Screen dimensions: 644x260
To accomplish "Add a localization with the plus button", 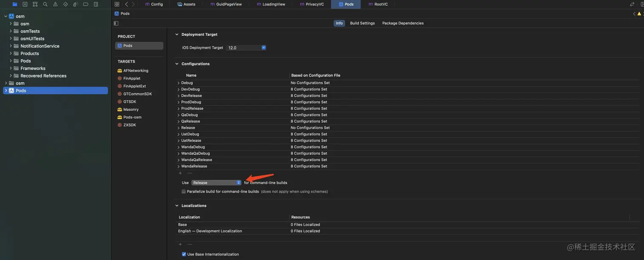I will point(180,244).
